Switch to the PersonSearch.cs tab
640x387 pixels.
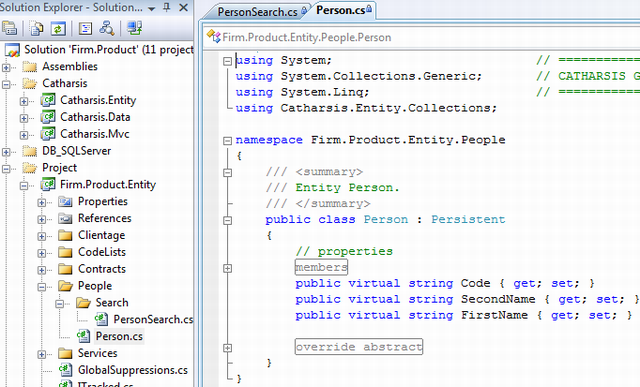257,11
